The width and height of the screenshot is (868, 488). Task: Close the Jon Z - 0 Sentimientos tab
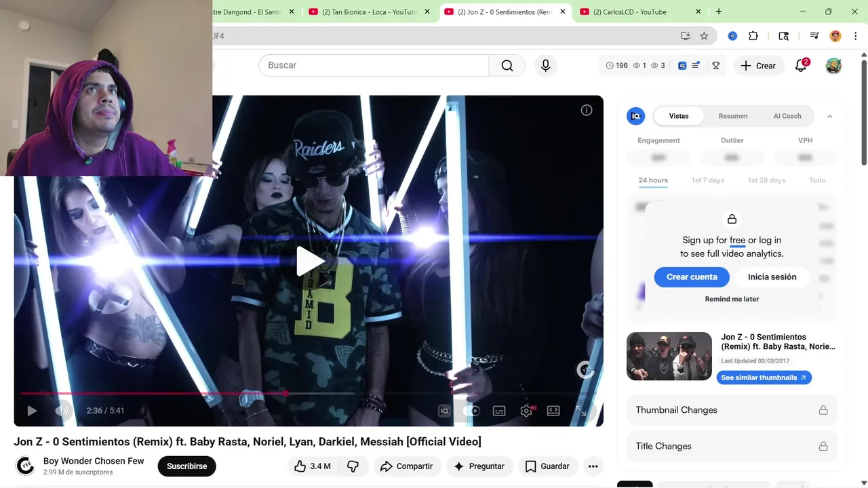[x=563, y=12]
